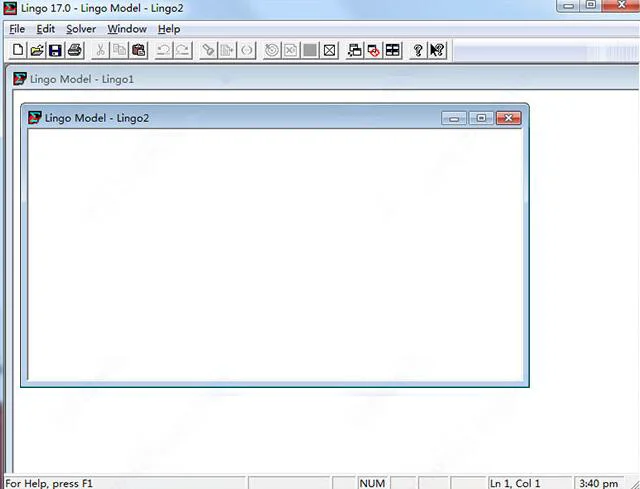Copy selection with the toolbar Copy icon
640x489 pixels.
tap(119, 50)
